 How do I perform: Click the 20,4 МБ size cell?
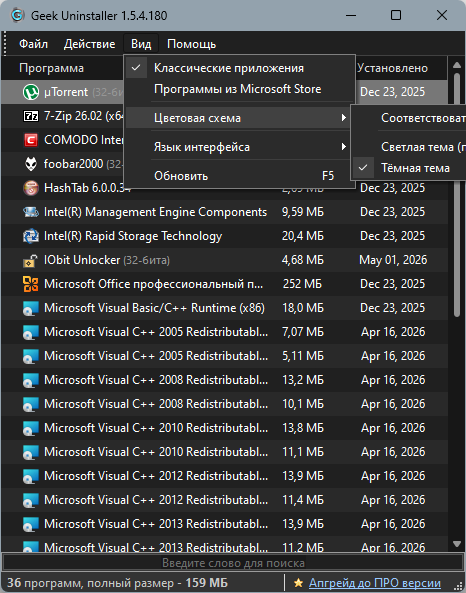[x=303, y=236]
